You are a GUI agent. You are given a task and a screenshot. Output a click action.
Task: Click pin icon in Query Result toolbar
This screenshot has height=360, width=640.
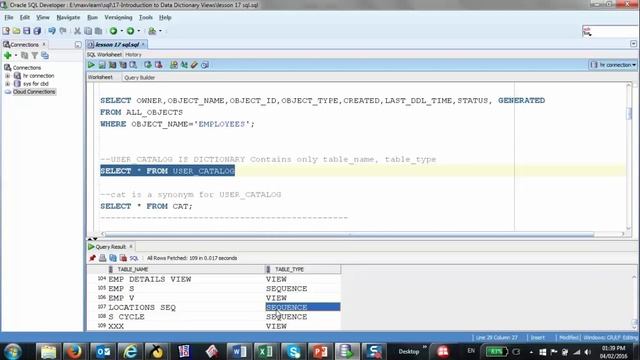point(92,258)
